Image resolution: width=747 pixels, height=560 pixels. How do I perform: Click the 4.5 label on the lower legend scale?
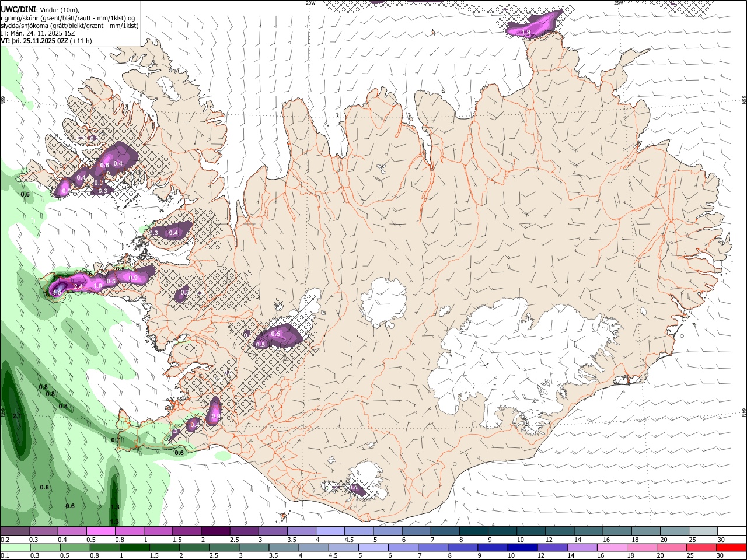pos(333,556)
